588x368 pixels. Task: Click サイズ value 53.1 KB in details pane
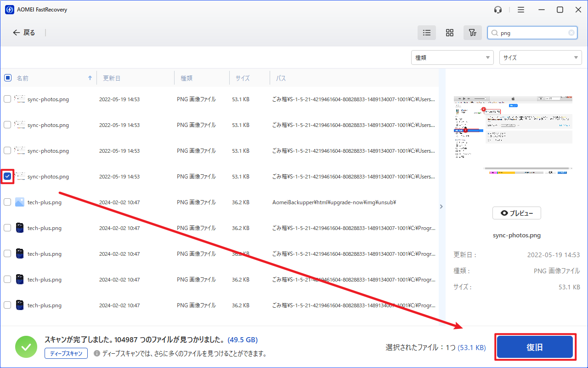569,287
